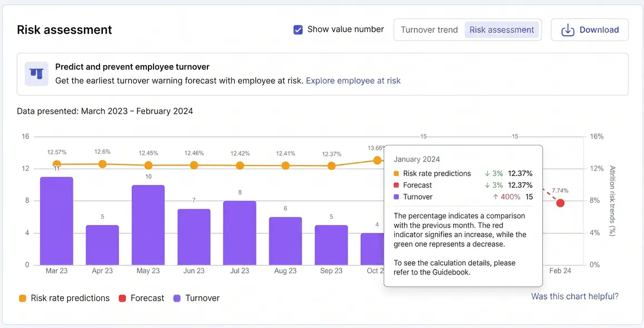This screenshot has height=328, width=644.
Task: Click the orange Risk rate predictions legend dot
Action: pos(23,298)
